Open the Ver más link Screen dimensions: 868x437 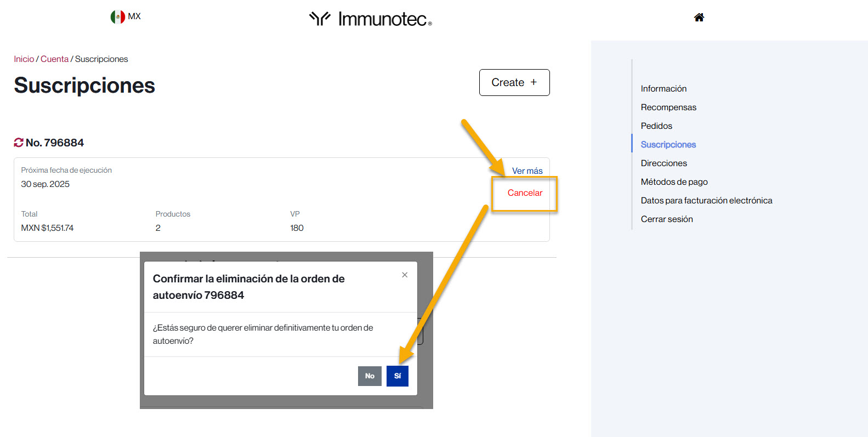[527, 171]
